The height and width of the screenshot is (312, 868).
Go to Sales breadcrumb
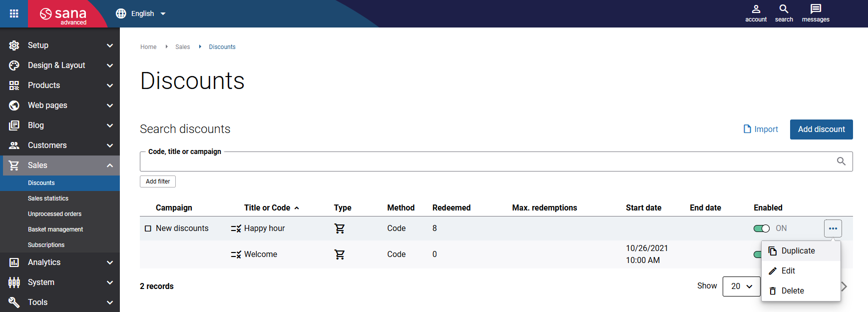(182, 47)
